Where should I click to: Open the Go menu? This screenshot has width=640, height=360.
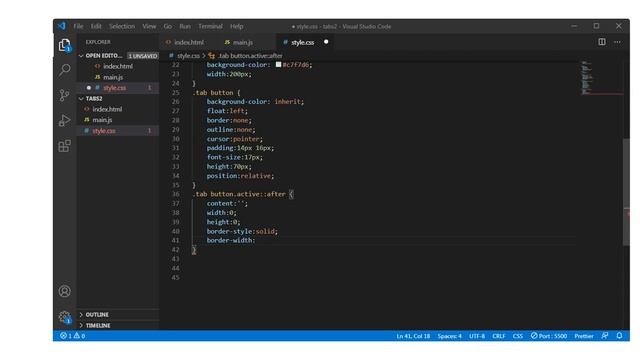click(x=168, y=26)
